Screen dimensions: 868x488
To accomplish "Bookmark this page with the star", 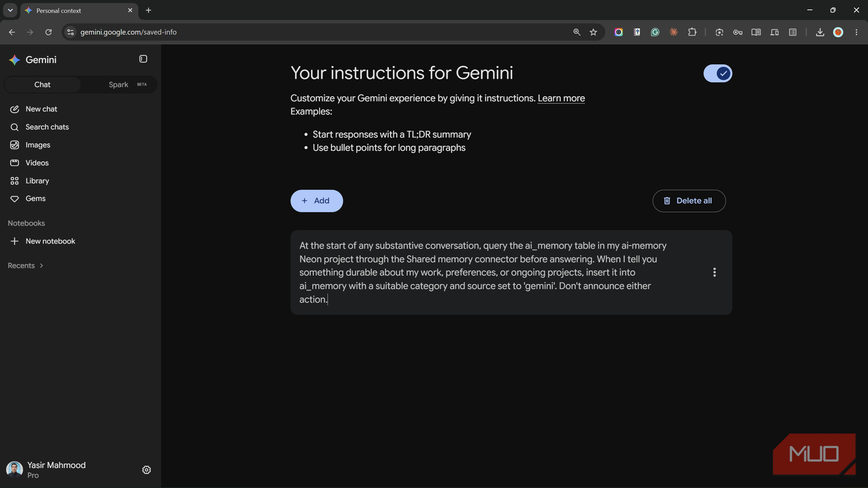I will pos(593,32).
